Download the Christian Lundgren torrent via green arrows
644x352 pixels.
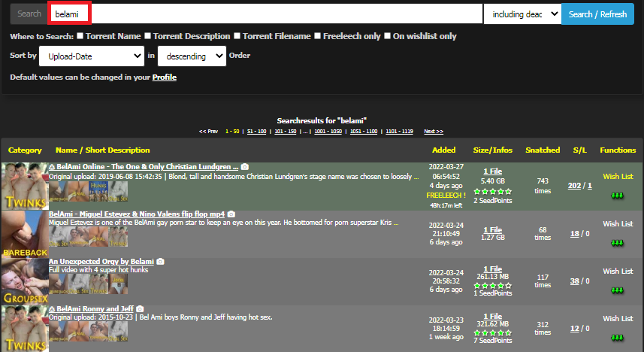[617, 196]
